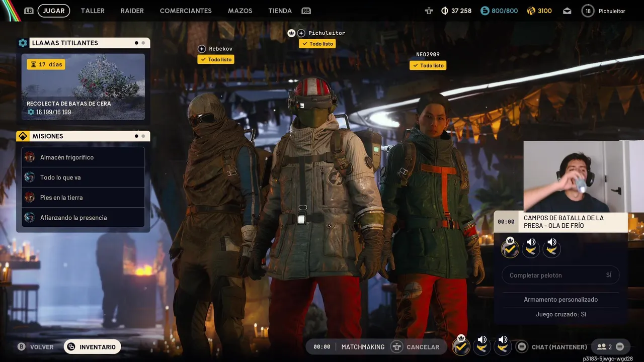644x362 pixels.
Task: Open the Pichuleitor profile name in top bar
Action: pyautogui.click(x=612, y=11)
